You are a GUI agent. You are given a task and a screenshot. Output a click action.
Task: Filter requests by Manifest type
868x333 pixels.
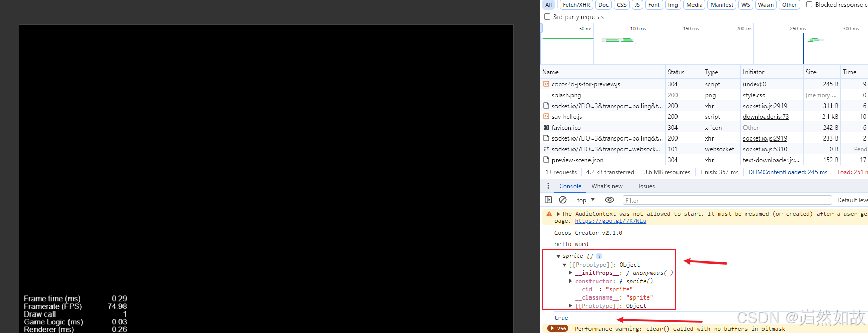tap(722, 5)
